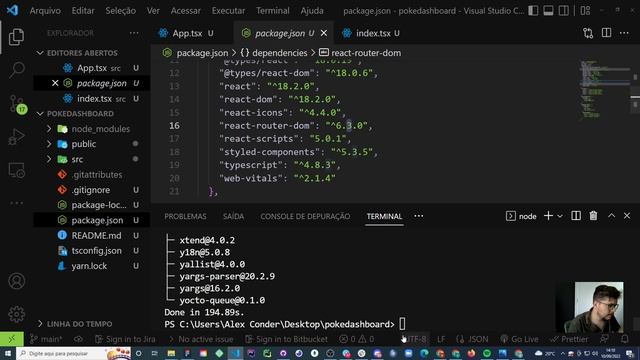Switch to Console de Depuração tab
This screenshot has height=360, width=640.
(x=305, y=216)
